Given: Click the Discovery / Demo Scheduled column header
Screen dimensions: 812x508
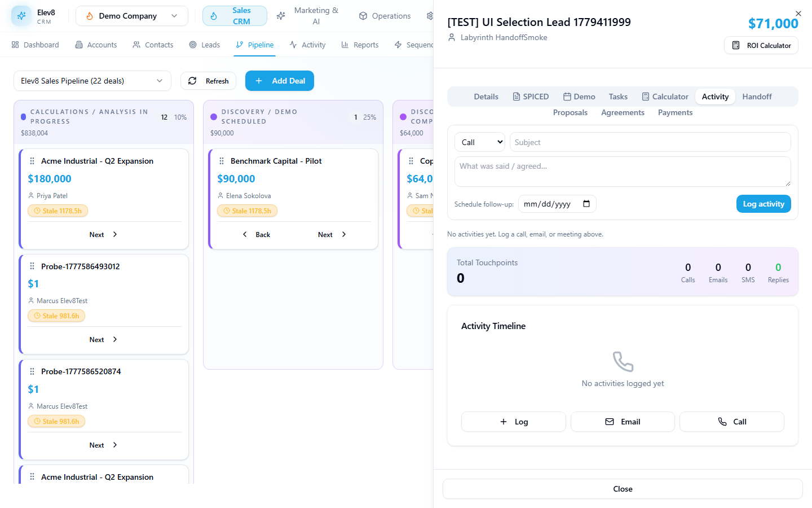Looking at the screenshot, I should tap(293, 121).
